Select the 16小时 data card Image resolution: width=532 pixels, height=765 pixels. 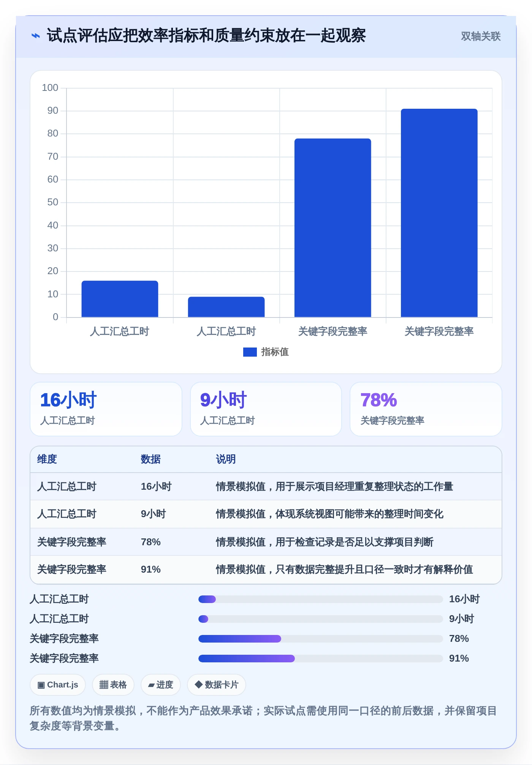(x=106, y=409)
